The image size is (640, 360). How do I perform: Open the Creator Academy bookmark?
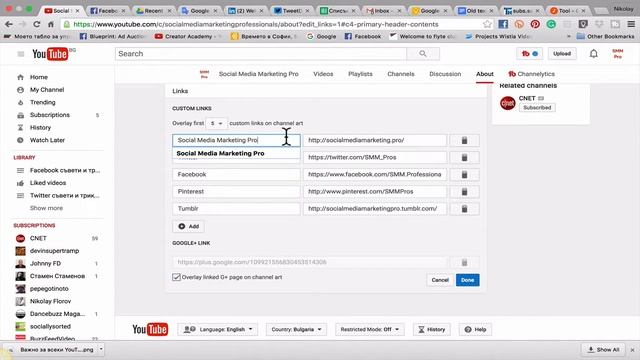coord(188,36)
